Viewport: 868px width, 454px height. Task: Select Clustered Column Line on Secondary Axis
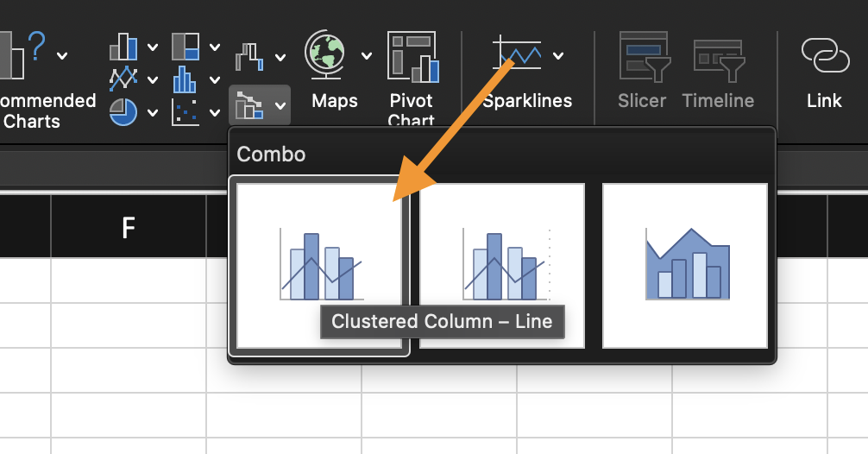click(502, 265)
